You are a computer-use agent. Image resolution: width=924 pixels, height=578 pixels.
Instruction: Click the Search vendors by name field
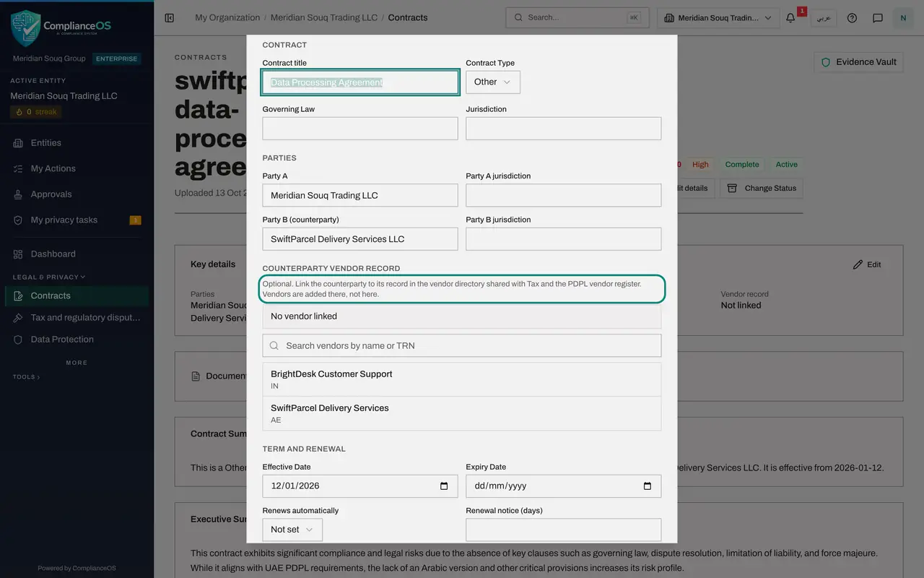462,345
